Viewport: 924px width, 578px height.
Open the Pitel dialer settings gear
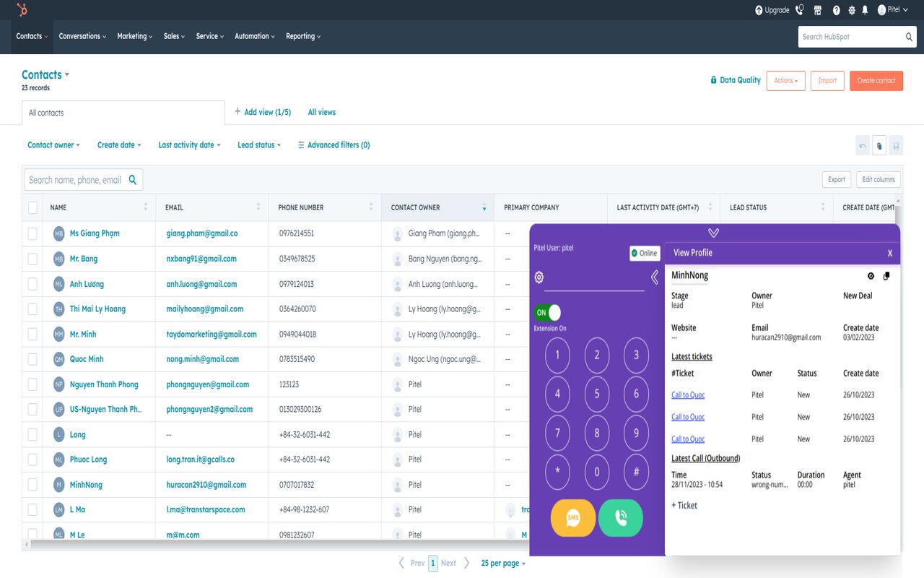539,277
